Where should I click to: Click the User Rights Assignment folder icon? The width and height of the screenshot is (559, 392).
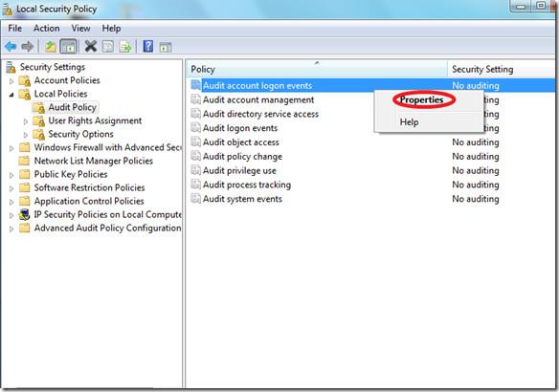point(38,121)
